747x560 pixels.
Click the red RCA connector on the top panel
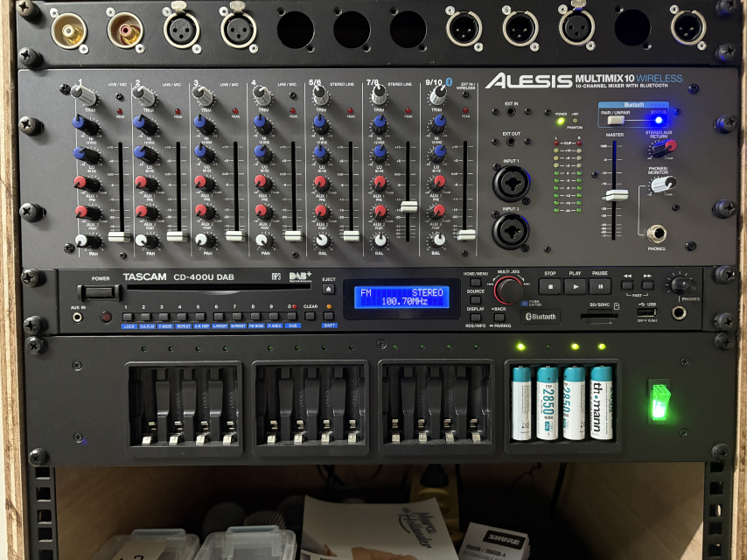[x=125, y=31]
